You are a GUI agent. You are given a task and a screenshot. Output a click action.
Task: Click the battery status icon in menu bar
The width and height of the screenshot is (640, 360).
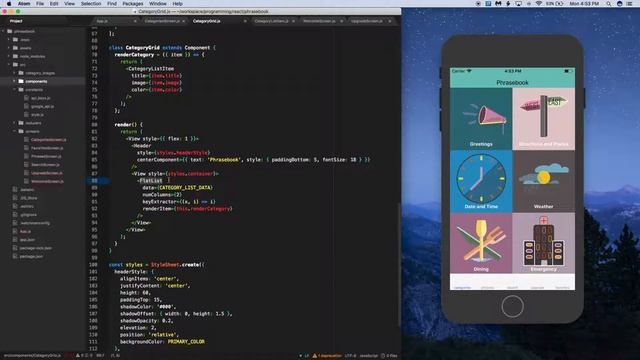point(559,4)
